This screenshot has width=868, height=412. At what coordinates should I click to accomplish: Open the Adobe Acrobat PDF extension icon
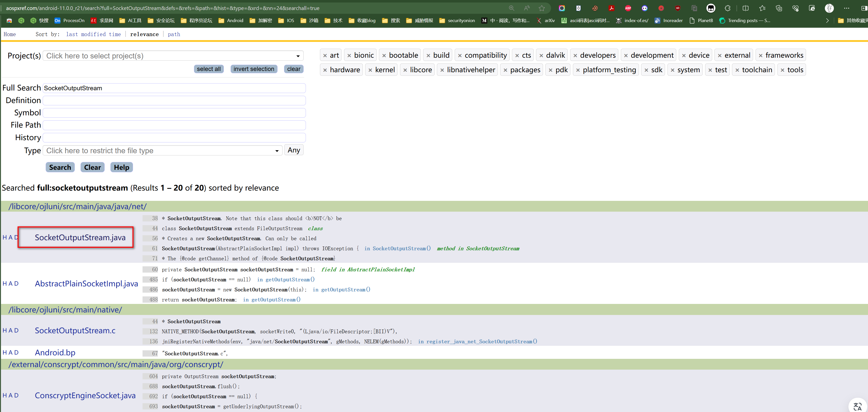click(x=611, y=8)
